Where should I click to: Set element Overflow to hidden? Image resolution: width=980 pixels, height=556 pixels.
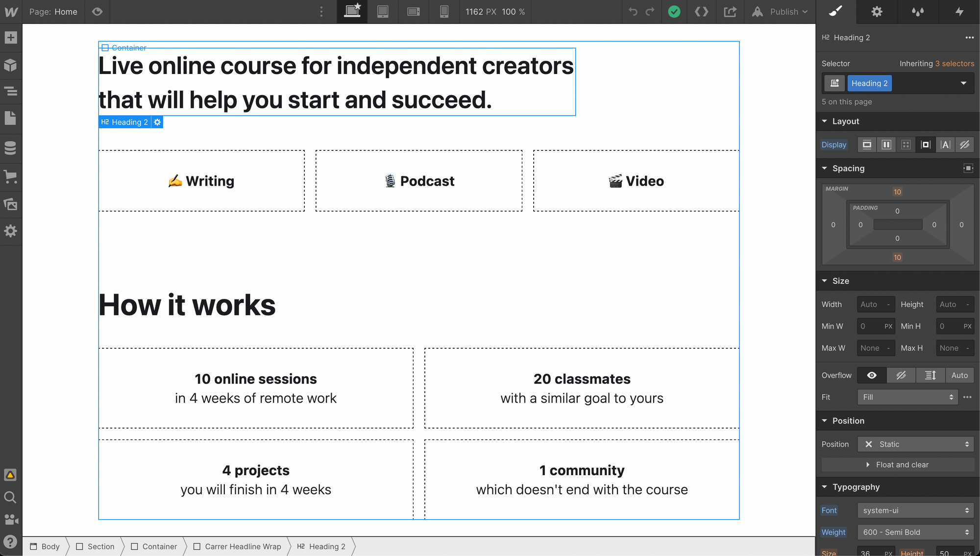tap(901, 375)
